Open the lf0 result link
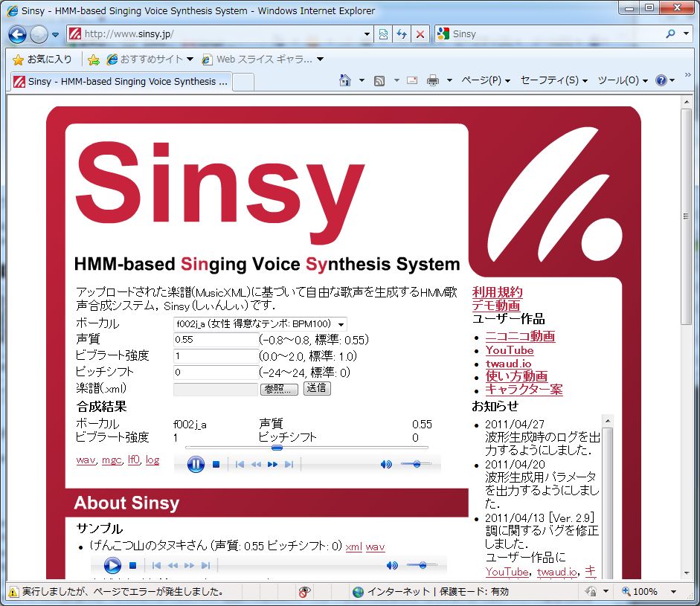Viewport: 700px width, 606px height. [x=133, y=460]
